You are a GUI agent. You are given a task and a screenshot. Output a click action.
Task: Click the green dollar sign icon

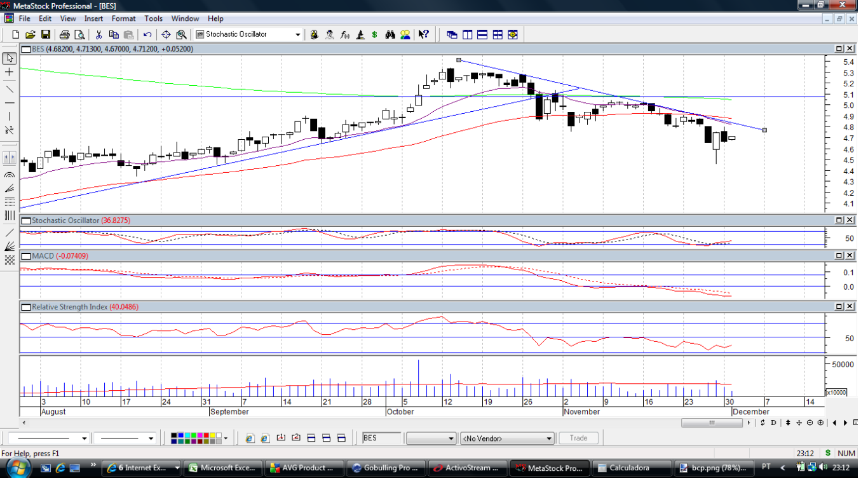375,34
